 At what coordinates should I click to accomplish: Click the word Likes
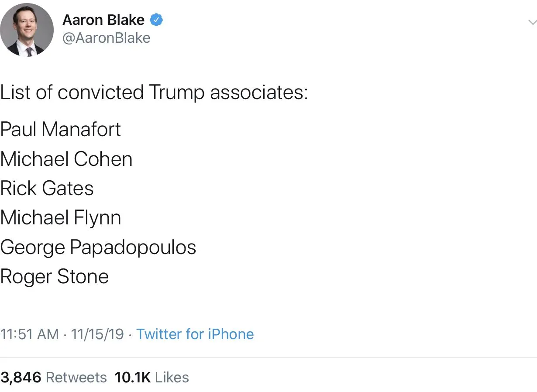172,377
